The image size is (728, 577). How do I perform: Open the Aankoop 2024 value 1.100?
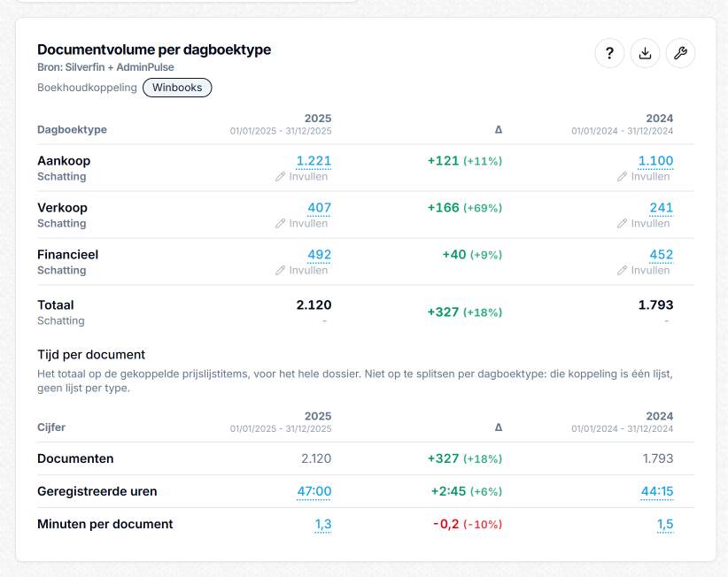pos(655,161)
